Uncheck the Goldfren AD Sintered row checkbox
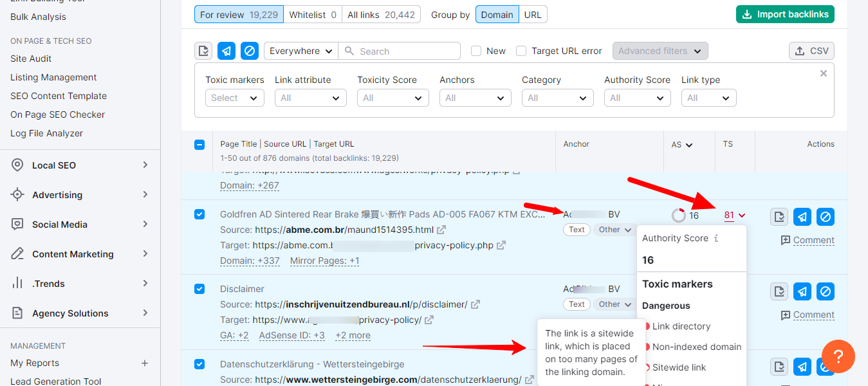Image resolution: width=868 pixels, height=386 pixels. pos(199,214)
